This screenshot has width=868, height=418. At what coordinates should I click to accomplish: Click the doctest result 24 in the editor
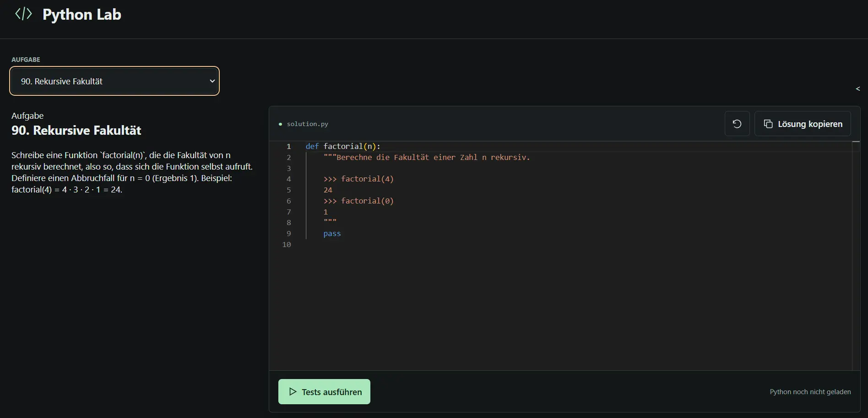click(328, 190)
